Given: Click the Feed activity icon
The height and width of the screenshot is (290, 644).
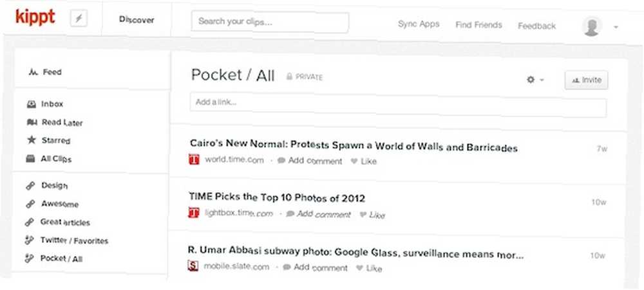Looking at the screenshot, I should 33,72.
